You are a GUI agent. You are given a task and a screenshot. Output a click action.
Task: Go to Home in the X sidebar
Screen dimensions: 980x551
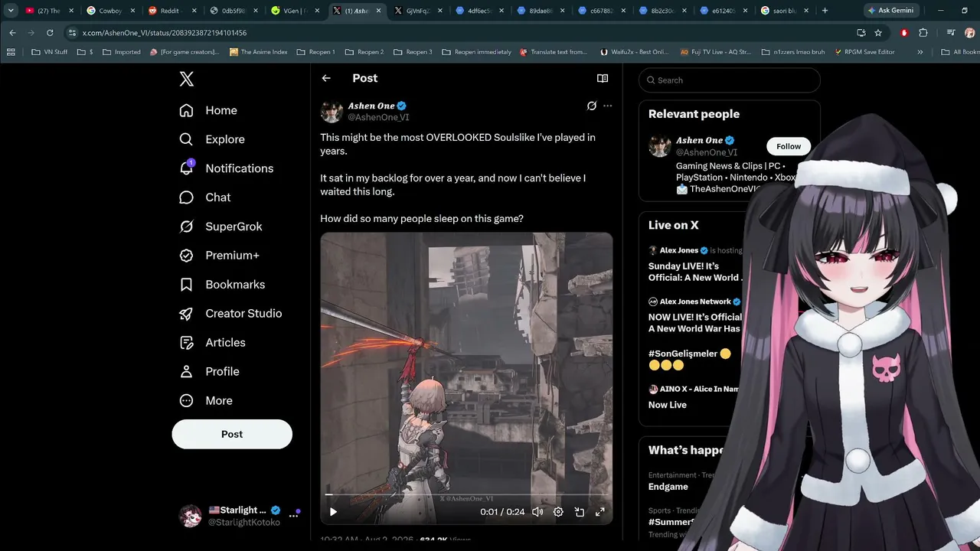click(208, 110)
